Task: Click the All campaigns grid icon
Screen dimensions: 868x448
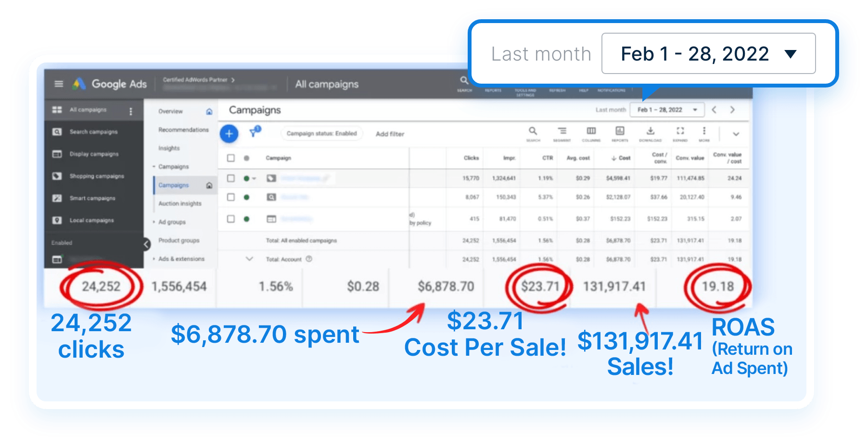Action: click(57, 110)
